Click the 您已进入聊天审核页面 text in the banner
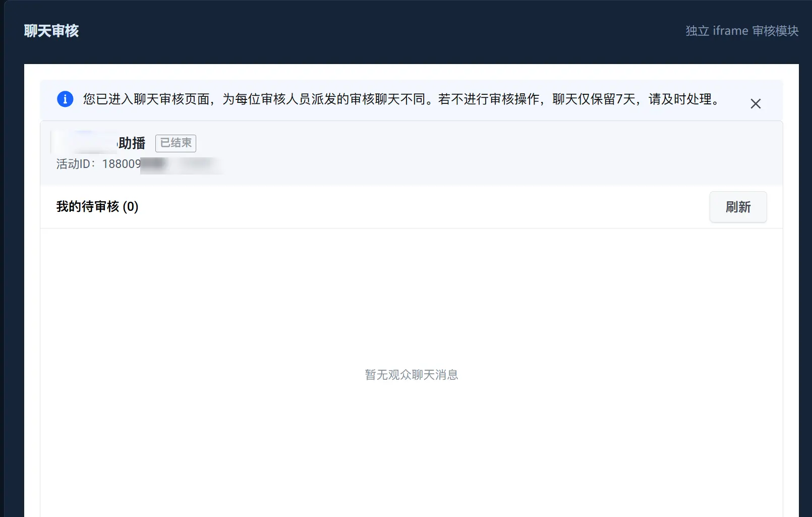Image resolution: width=812 pixels, height=517 pixels. pos(146,99)
